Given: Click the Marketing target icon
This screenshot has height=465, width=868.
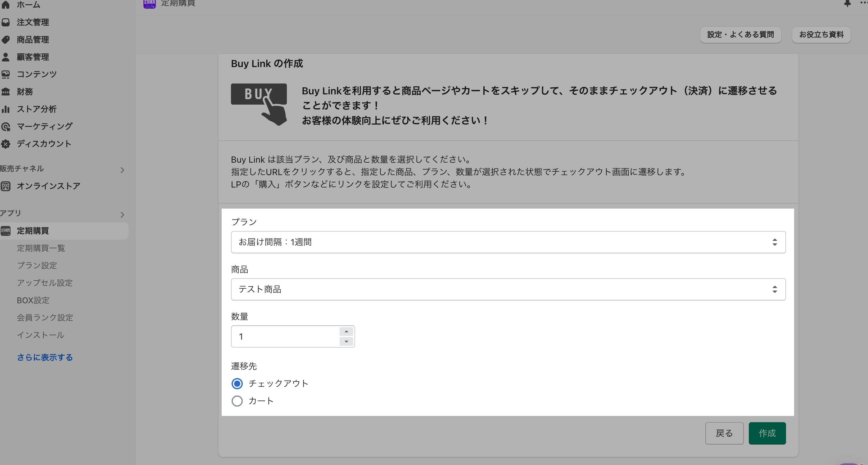Looking at the screenshot, I should pyautogui.click(x=6, y=126).
